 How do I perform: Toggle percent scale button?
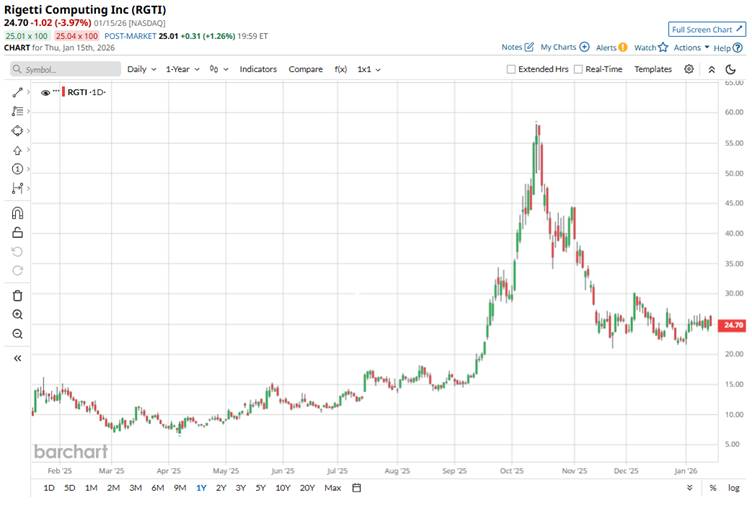(x=713, y=488)
